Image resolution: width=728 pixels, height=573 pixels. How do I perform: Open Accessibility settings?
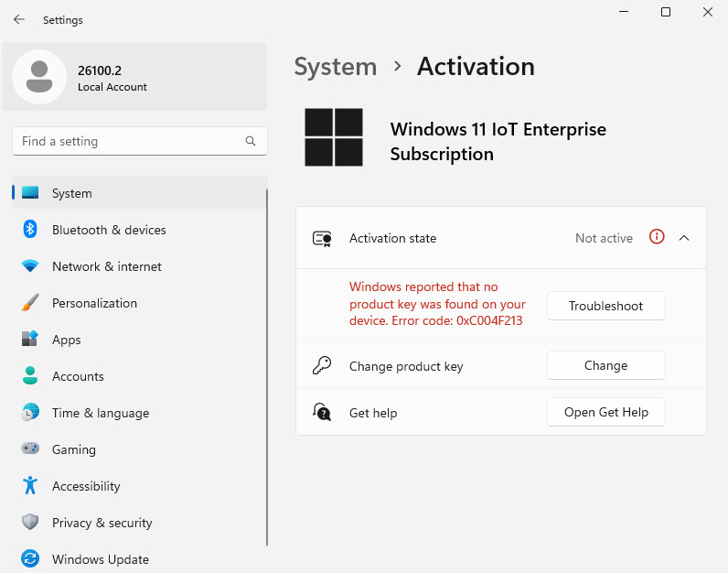click(139, 485)
